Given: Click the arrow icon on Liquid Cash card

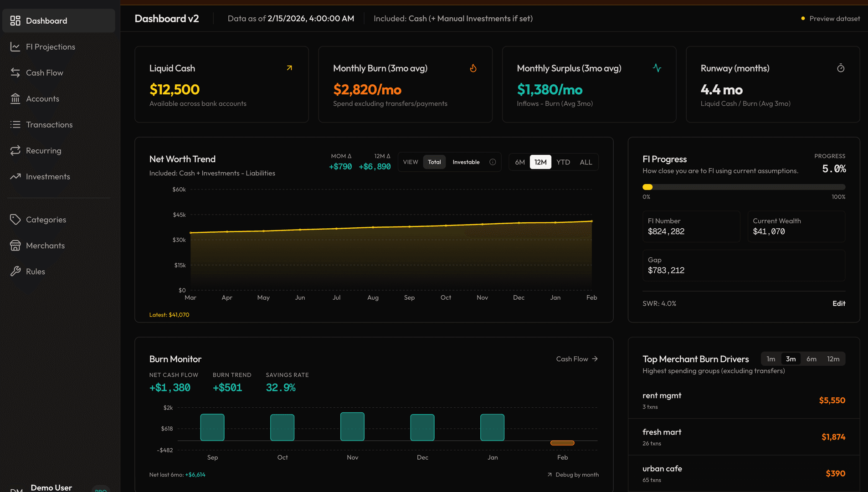Looking at the screenshot, I should point(289,68).
